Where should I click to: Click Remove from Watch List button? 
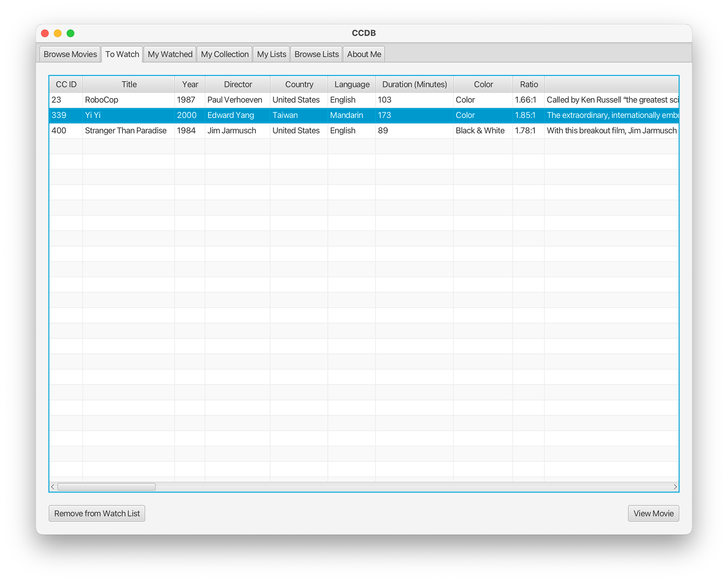[97, 513]
